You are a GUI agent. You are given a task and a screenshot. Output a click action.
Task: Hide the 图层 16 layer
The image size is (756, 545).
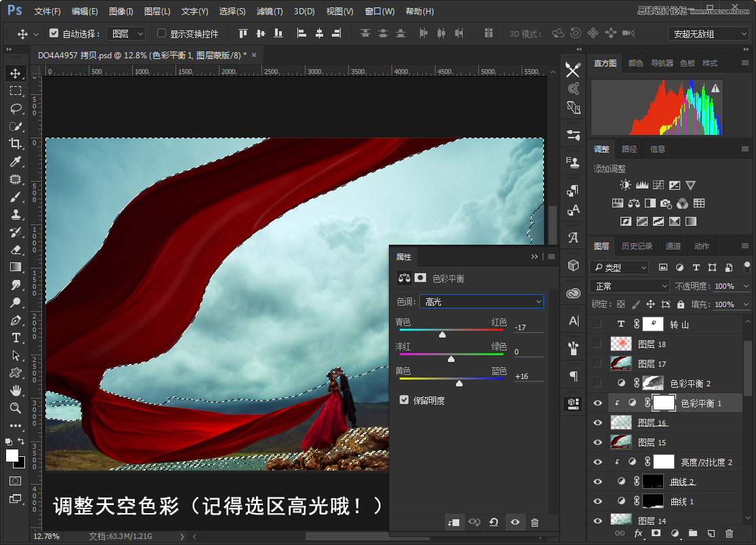(598, 423)
